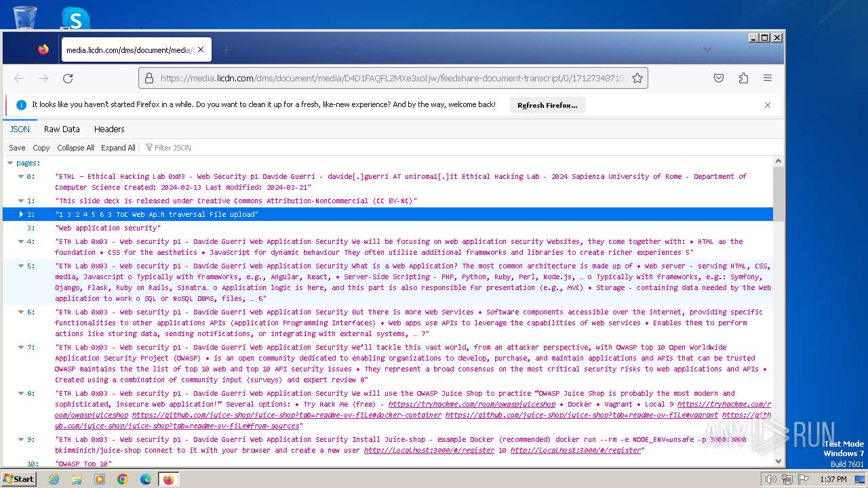Open a new tab with plus button
Image resolution: width=868 pixels, height=488 pixels.
coord(226,49)
